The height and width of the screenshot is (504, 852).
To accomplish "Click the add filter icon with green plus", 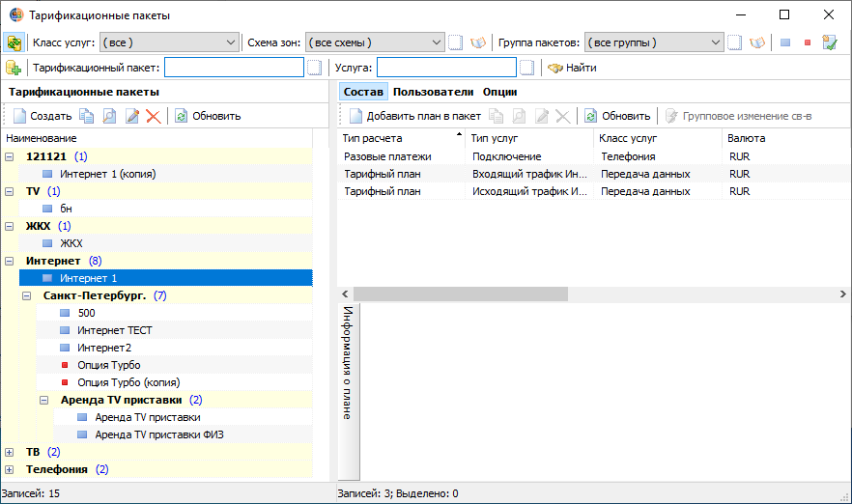I will pos(14,68).
